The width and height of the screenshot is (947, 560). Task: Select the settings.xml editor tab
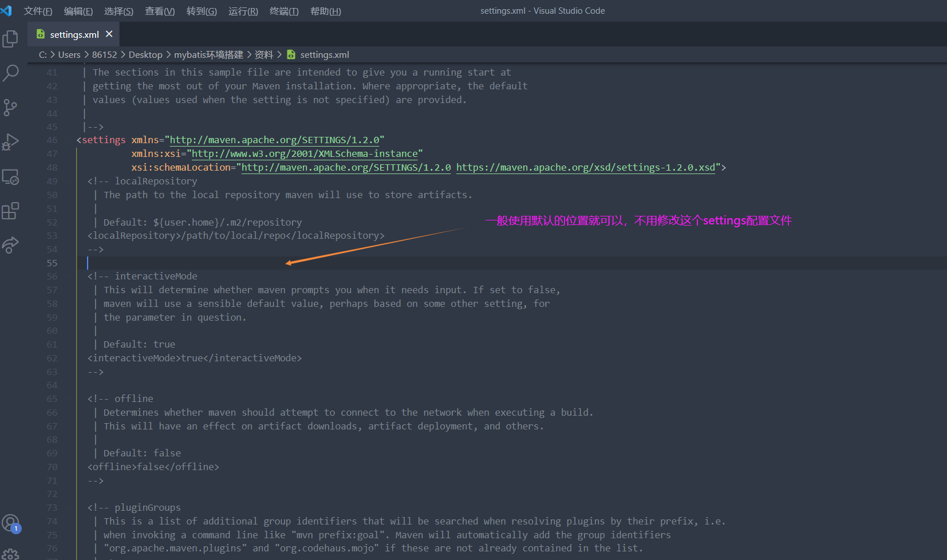74,34
